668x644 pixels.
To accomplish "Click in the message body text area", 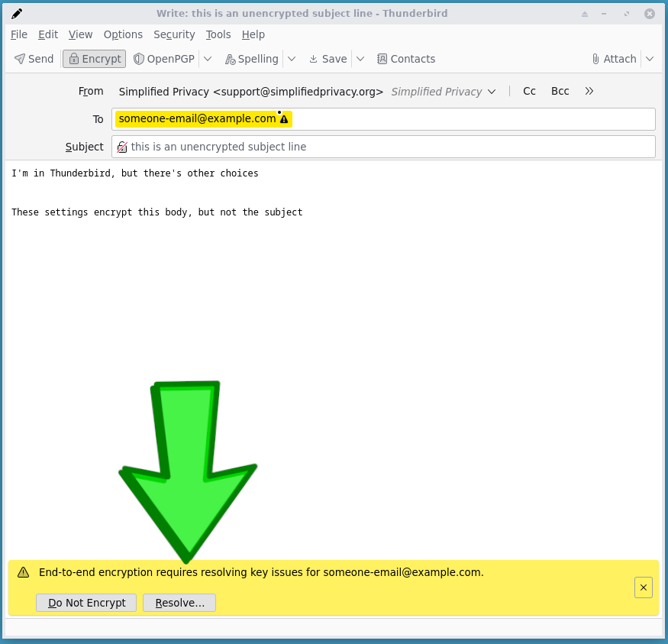I will click(334, 358).
